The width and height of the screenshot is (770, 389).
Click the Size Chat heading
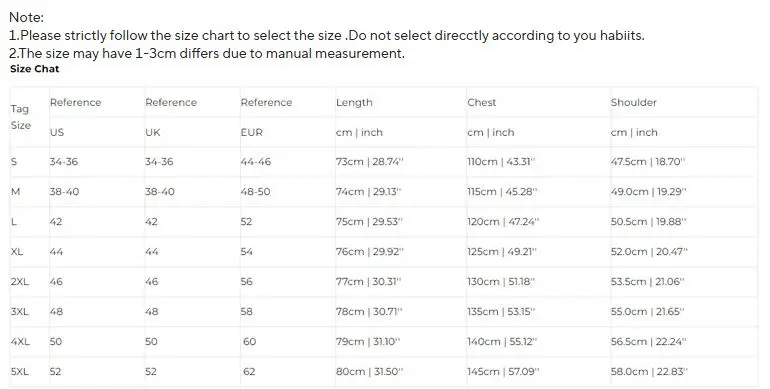pos(34,69)
